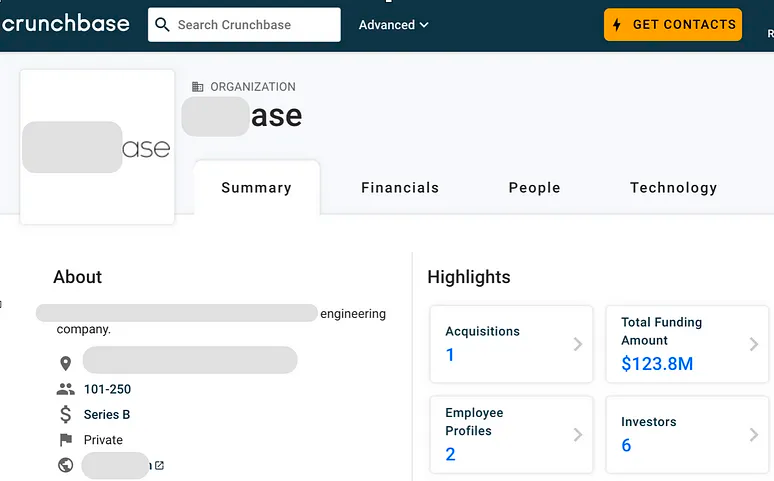Open the People tab
The image size is (774, 481).
tap(534, 188)
